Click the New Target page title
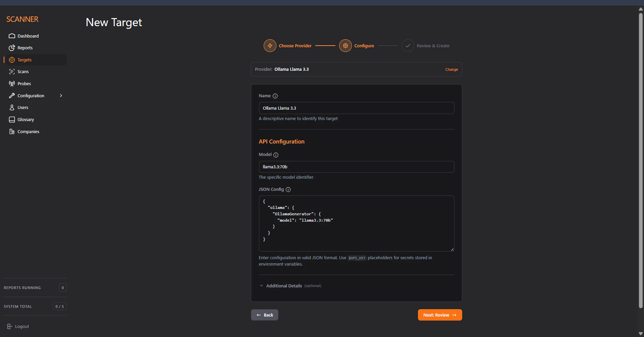This screenshot has height=337, width=644. tap(114, 22)
